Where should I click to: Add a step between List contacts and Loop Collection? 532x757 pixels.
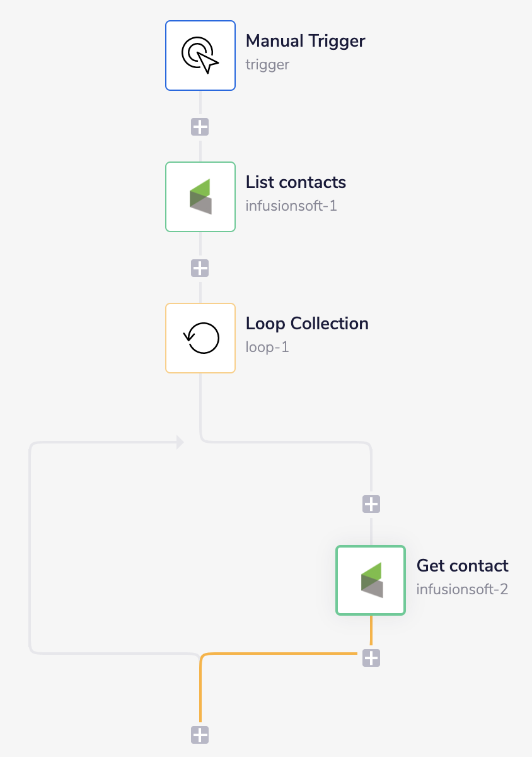200,268
